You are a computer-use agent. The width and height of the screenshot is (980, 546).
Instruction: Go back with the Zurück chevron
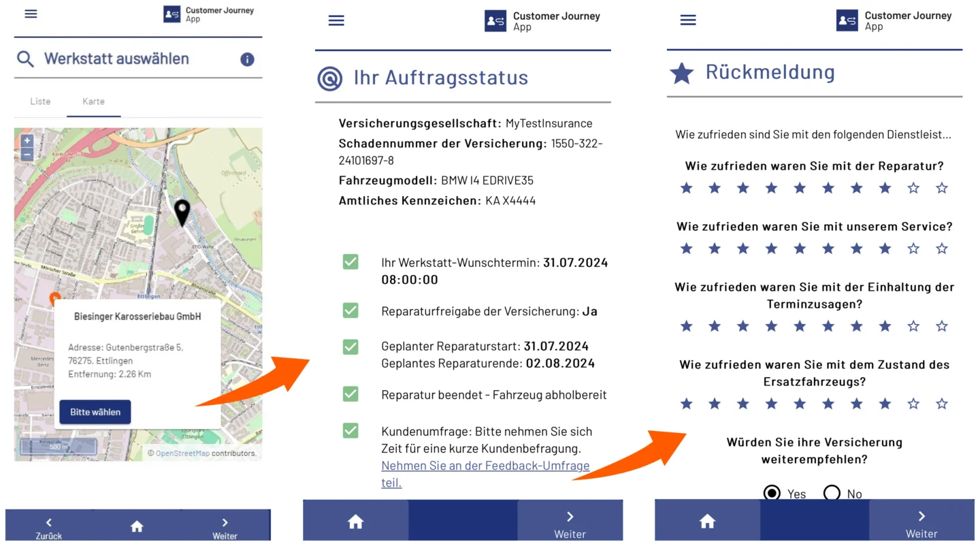[x=49, y=523]
